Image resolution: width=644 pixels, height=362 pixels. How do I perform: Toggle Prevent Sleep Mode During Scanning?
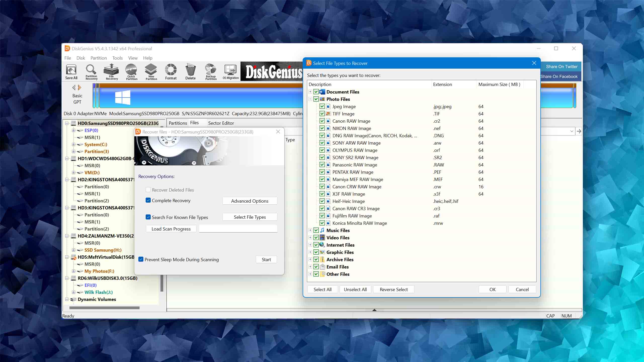(141, 259)
